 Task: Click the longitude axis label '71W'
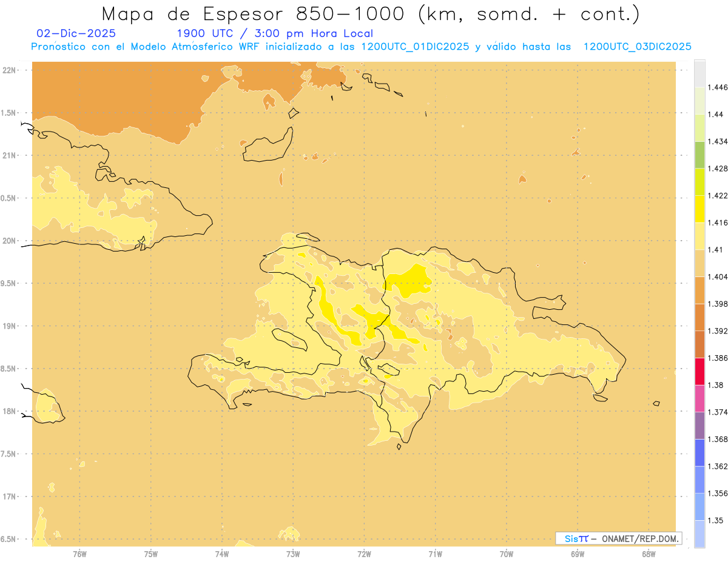tap(435, 554)
